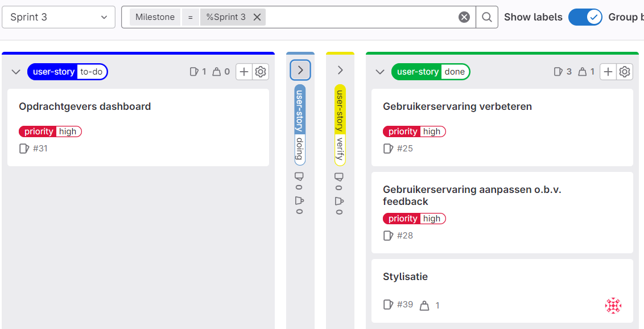Click priority high label on issue #31

pyautogui.click(x=51, y=131)
